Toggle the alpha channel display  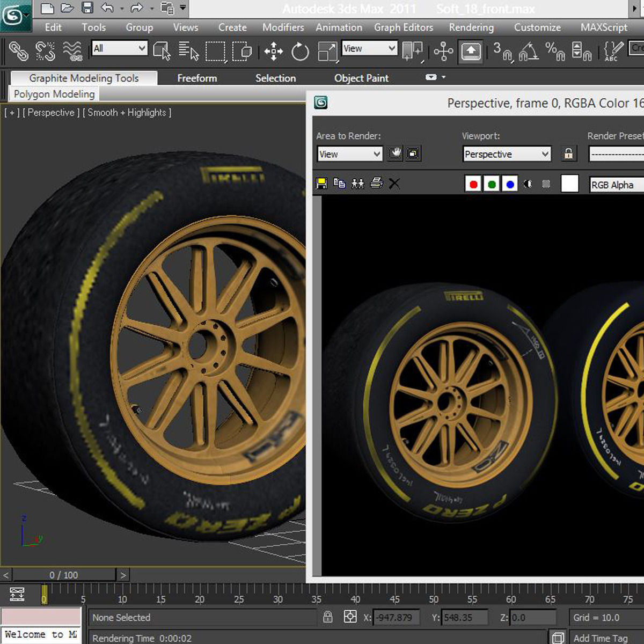pos(528,184)
